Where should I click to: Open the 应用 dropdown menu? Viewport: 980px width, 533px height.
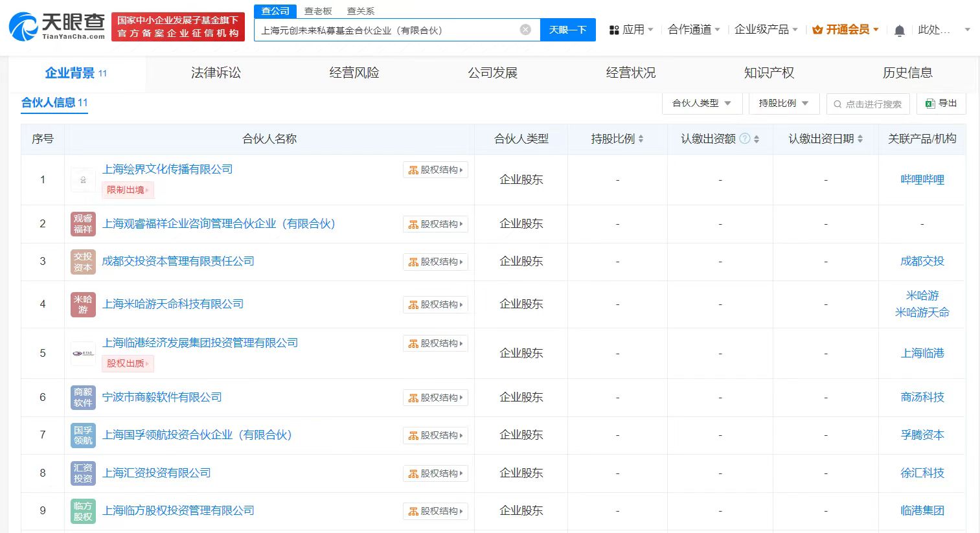coord(631,30)
